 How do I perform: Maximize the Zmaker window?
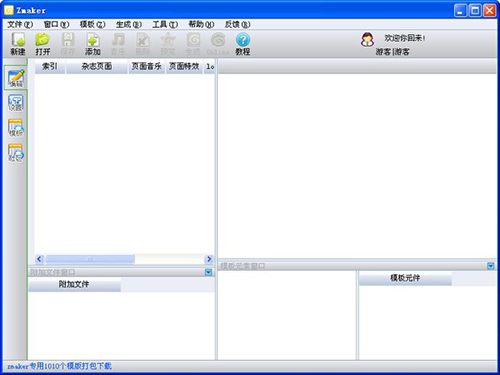point(475,10)
